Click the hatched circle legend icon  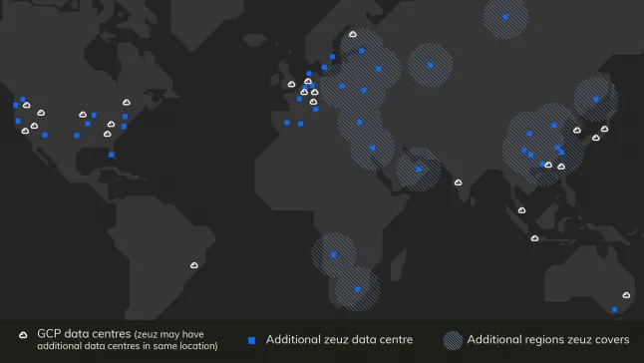point(453,340)
